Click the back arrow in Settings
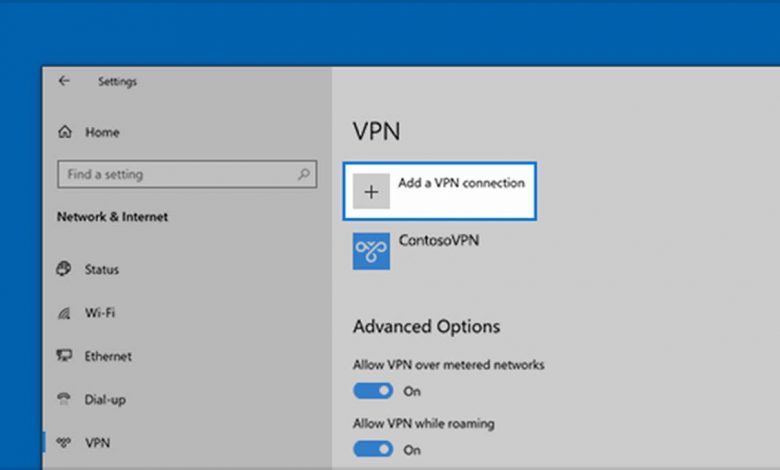780x470 pixels. [x=65, y=81]
